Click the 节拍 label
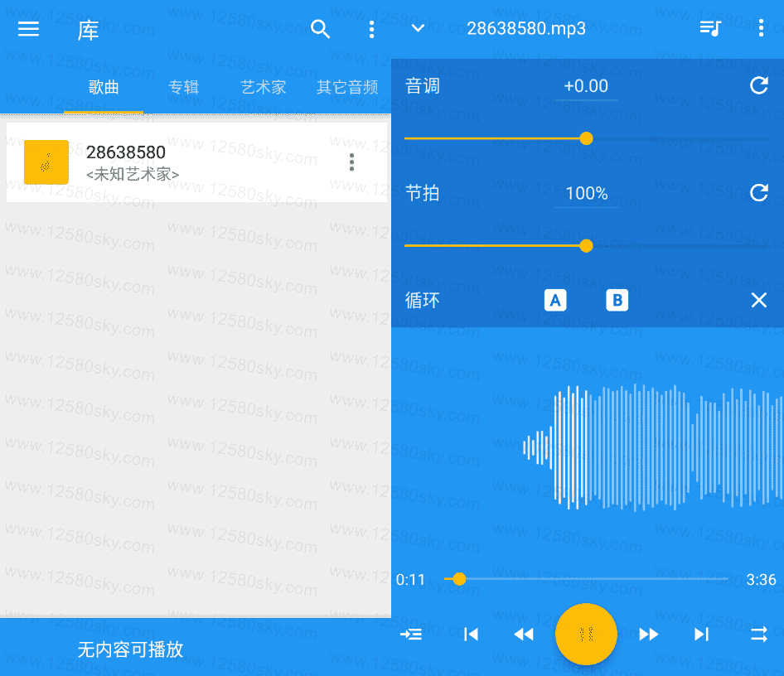Image resolution: width=784 pixels, height=676 pixels. point(423,193)
